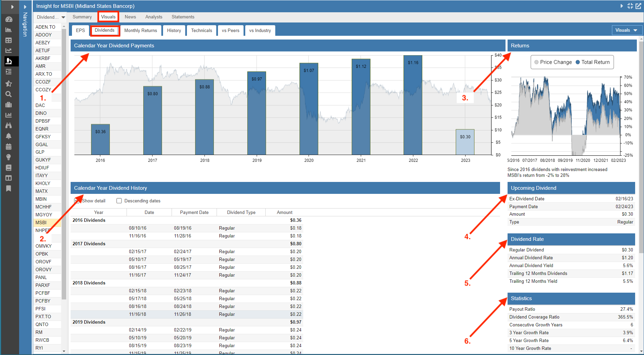Open the indented list icon

pyautogui.click(x=9, y=72)
